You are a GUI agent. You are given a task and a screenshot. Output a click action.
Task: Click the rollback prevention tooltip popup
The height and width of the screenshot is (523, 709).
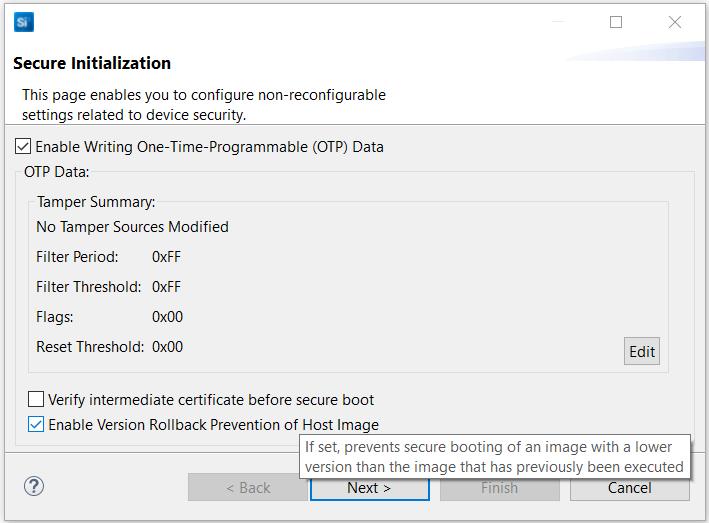(494, 457)
